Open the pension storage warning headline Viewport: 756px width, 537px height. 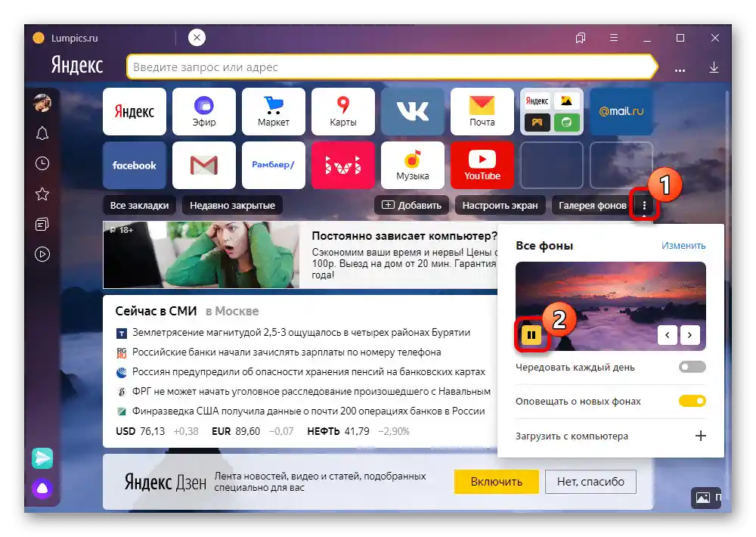pyautogui.click(x=308, y=372)
